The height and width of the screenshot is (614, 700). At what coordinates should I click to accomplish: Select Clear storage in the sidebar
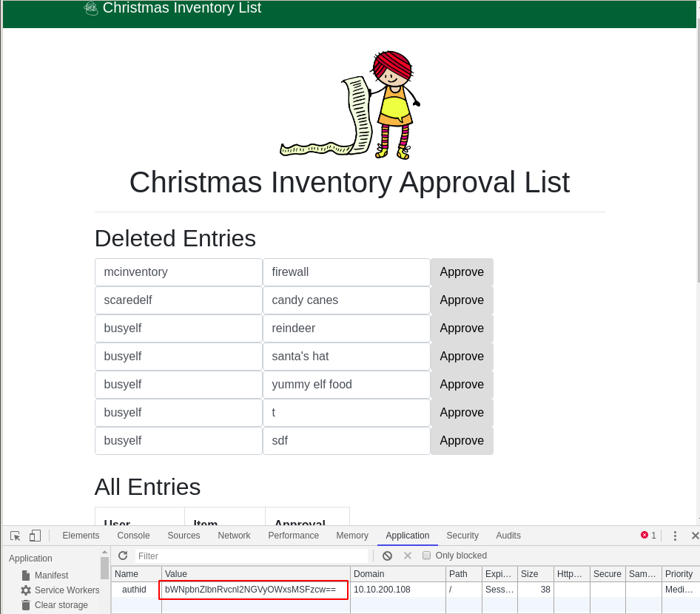click(x=61, y=605)
